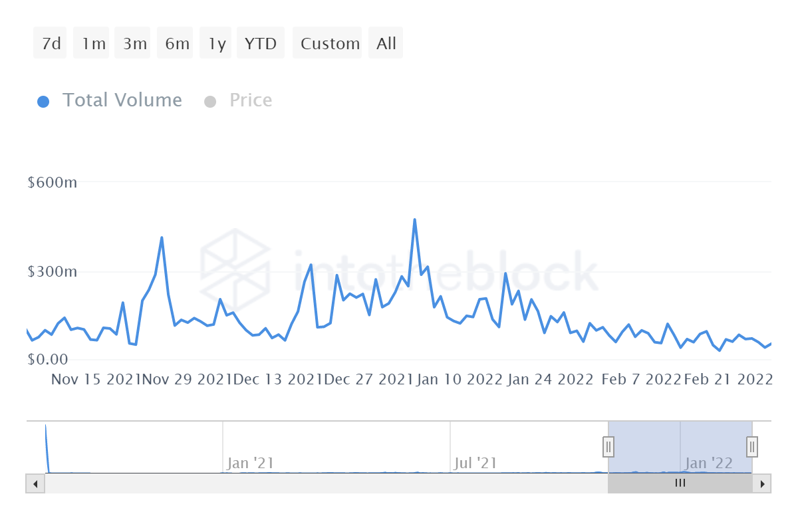
Task: Set chart range to 1y
Action: [215, 44]
